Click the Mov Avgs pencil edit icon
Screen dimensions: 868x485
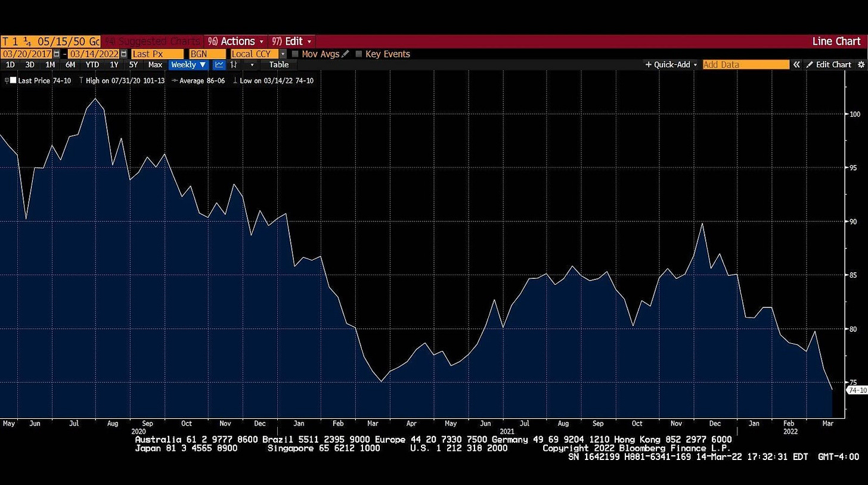(x=345, y=54)
